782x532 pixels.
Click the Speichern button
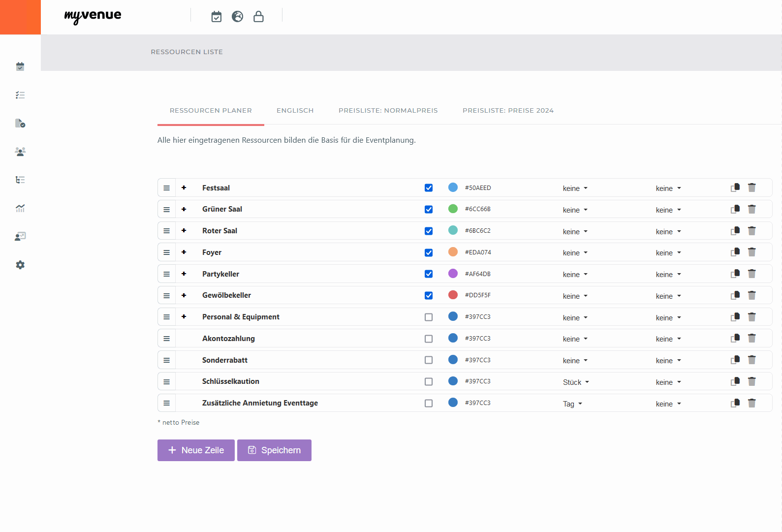(x=274, y=450)
